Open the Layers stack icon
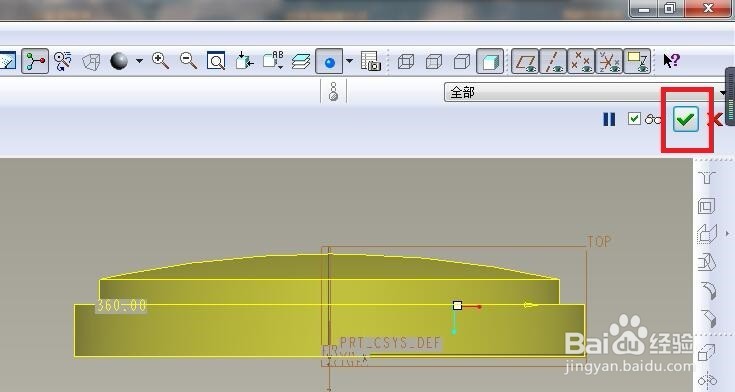Viewport: 735px width, 392px height. (x=301, y=61)
